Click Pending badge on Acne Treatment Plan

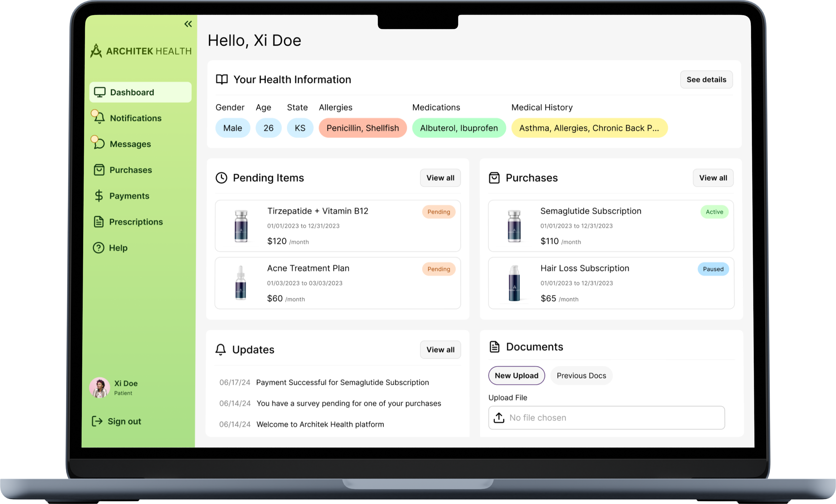coord(439,269)
